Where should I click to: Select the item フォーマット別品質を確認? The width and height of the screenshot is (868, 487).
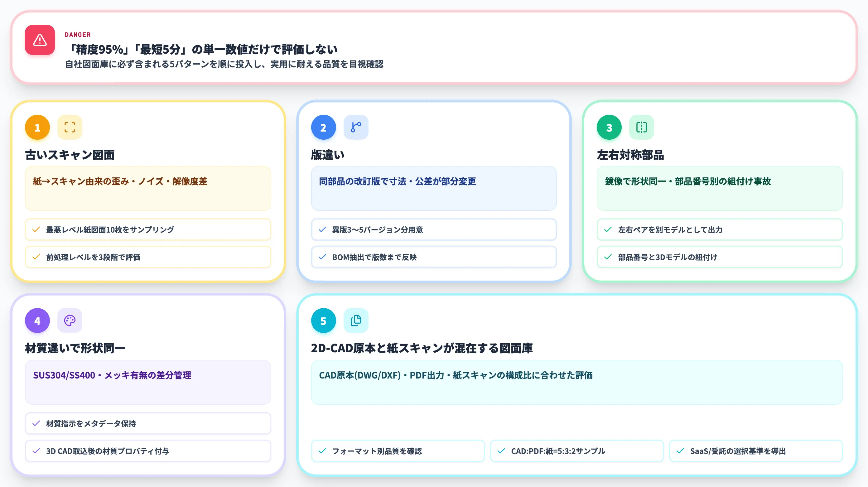point(398,451)
